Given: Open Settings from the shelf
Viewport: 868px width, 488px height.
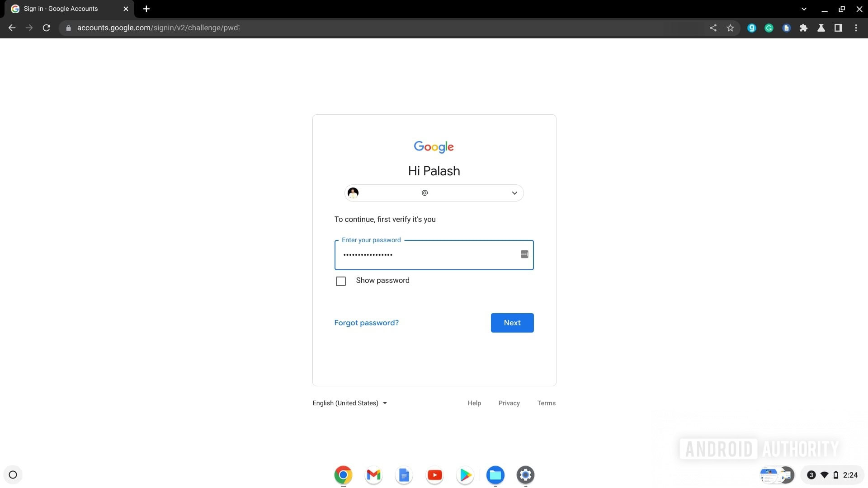Looking at the screenshot, I should point(525,475).
